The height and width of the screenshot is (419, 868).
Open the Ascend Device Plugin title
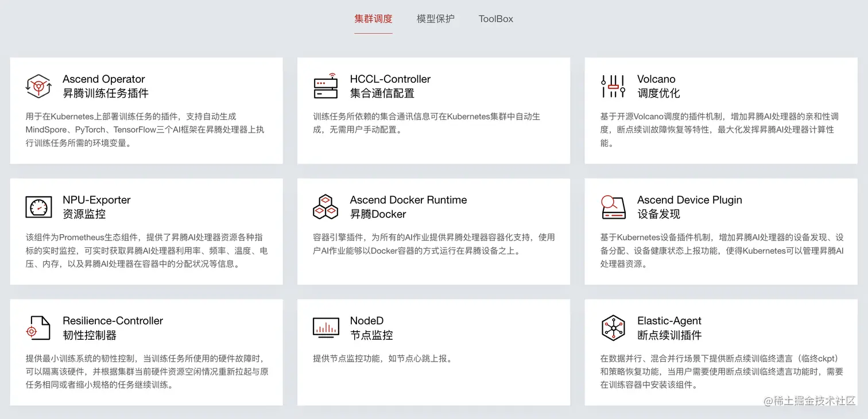[689, 200]
